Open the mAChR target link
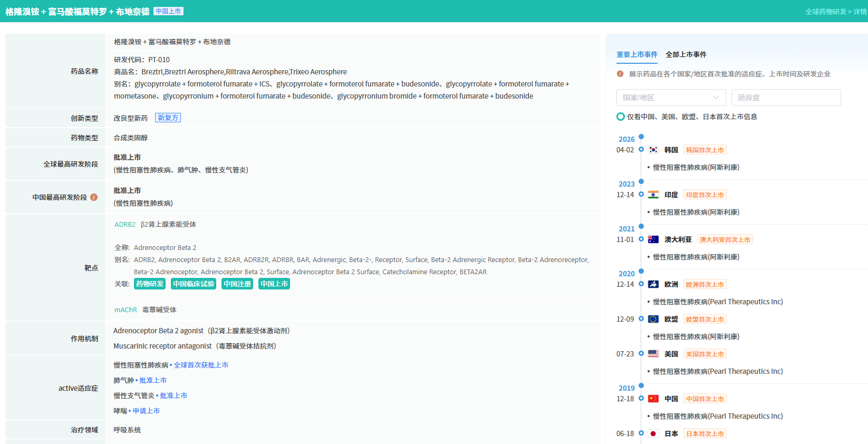The height and width of the screenshot is (444, 868). (x=126, y=310)
